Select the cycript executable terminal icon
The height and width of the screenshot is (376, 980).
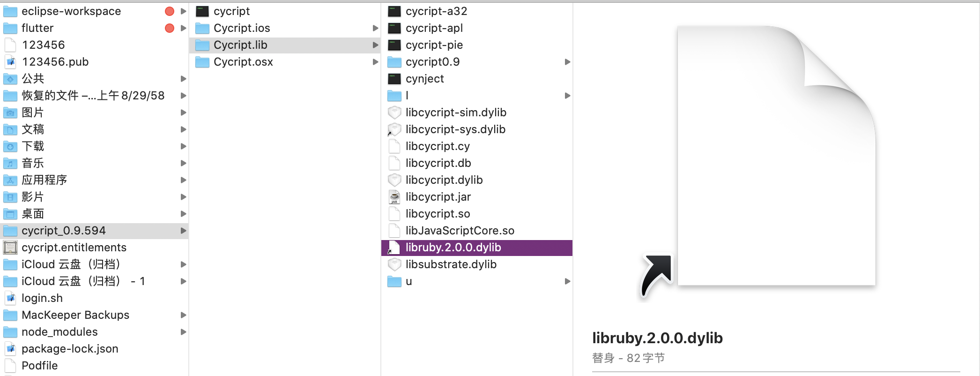coord(202,11)
